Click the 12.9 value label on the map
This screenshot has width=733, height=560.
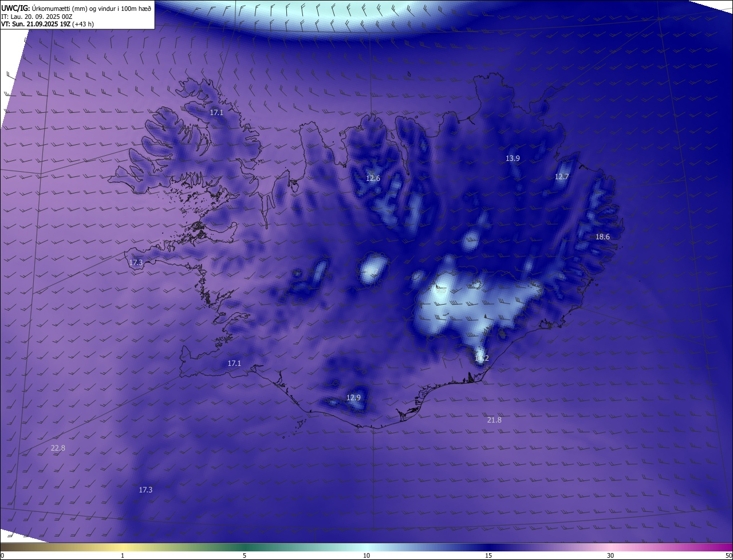click(353, 398)
